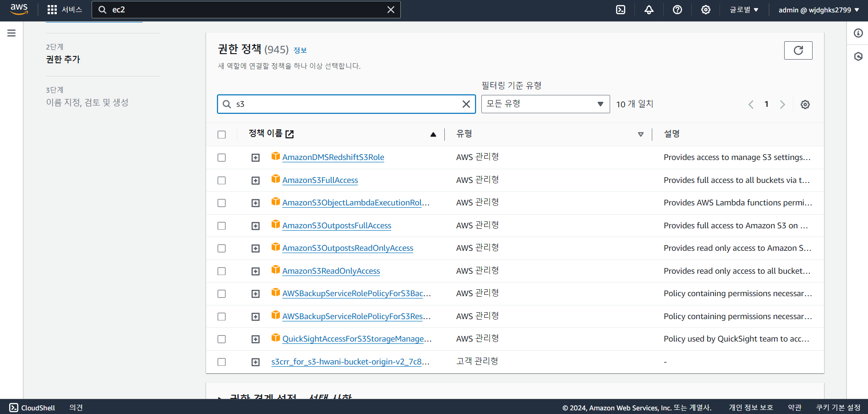Click the external link icon beside 정책 이름
The height and width of the screenshot is (414, 868).
pyautogui.click(x=289, y=134)
